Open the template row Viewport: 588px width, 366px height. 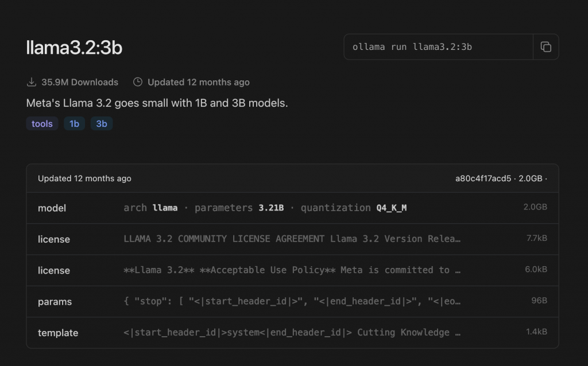pos(292,333)
